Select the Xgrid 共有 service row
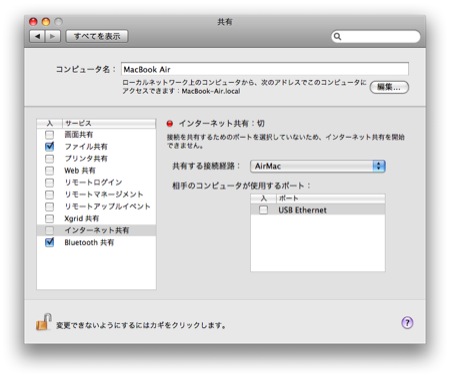This screenshot has height=377, width=450. 96,219
